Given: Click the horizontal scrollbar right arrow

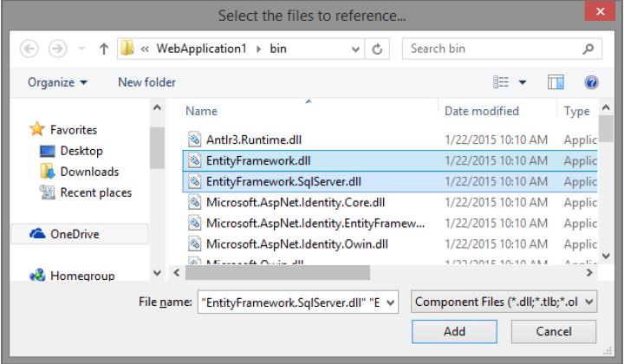Looking at the screenshot, I should point(589,273).
